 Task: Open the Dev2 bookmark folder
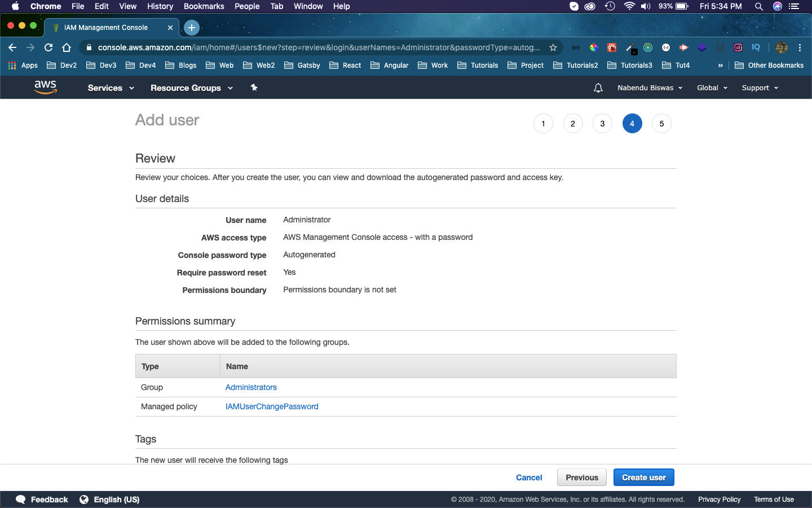[x=62, y=65]
